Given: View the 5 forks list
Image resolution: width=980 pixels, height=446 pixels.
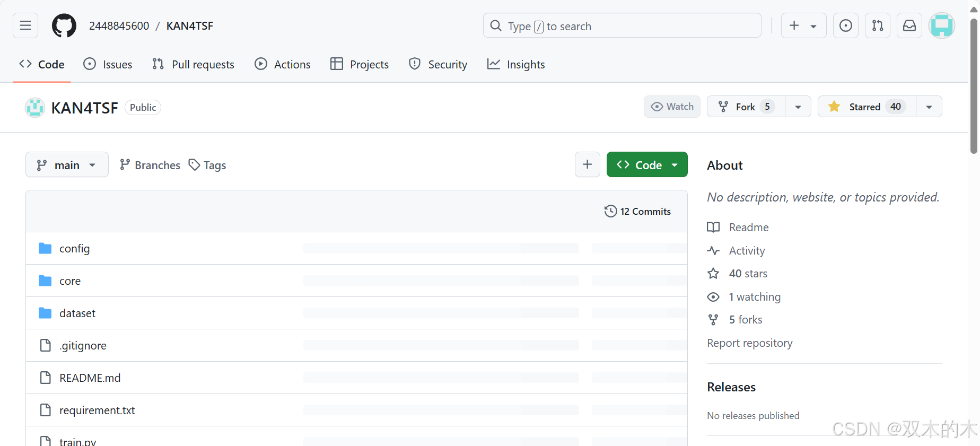Looking at the screenshot, I should coord(735,319).
